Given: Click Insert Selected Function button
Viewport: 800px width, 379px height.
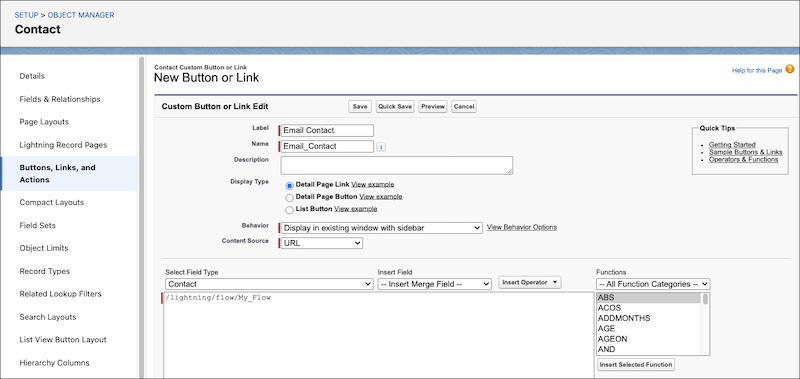Looking at the screenshot, I should (x=636, y=365).
